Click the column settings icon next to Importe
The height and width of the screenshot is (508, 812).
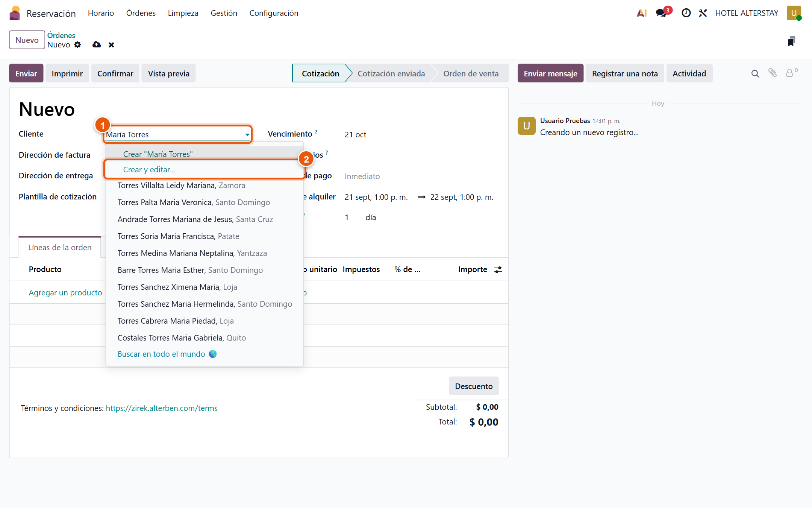498,269
